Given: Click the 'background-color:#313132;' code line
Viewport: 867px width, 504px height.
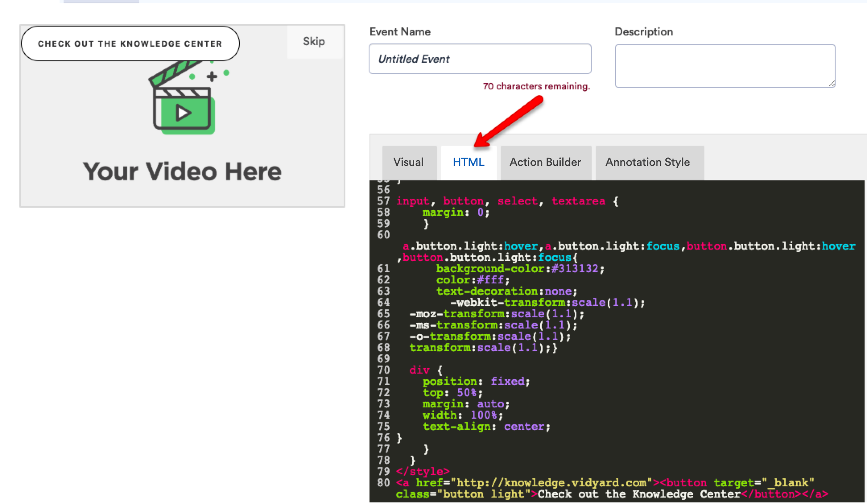Looking at the screenshot, I should click(x=520, y=269).
